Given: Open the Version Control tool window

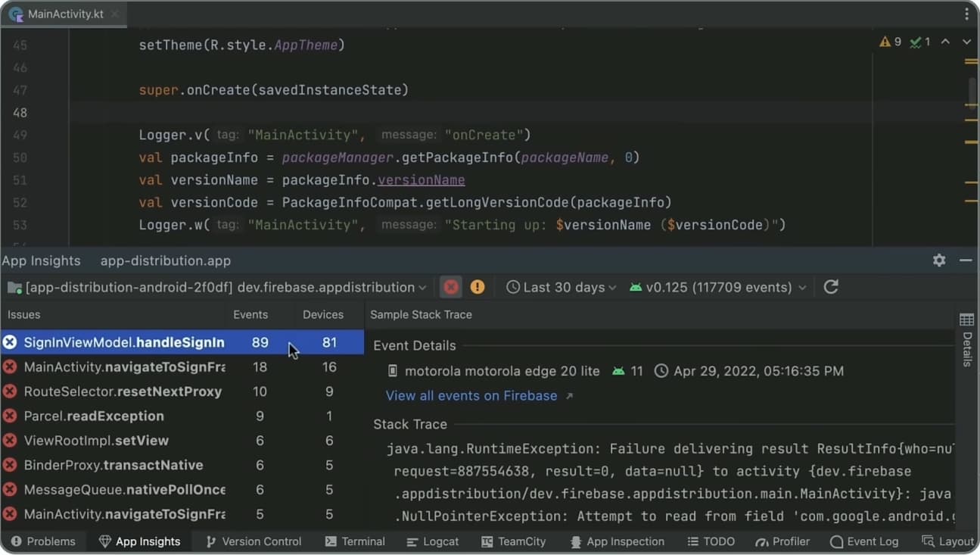Looking at the screenshot, I should click(x=254, y=541).
